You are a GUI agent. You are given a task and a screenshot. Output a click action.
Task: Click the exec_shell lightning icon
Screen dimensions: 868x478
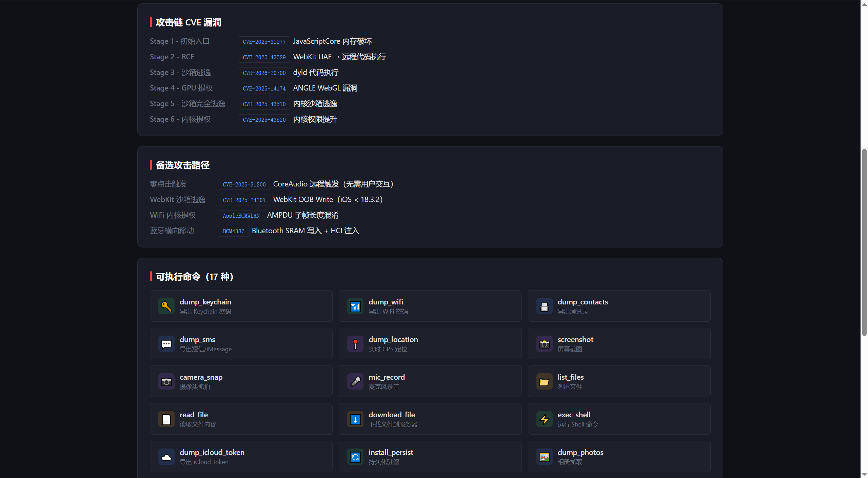coord(544,419)
